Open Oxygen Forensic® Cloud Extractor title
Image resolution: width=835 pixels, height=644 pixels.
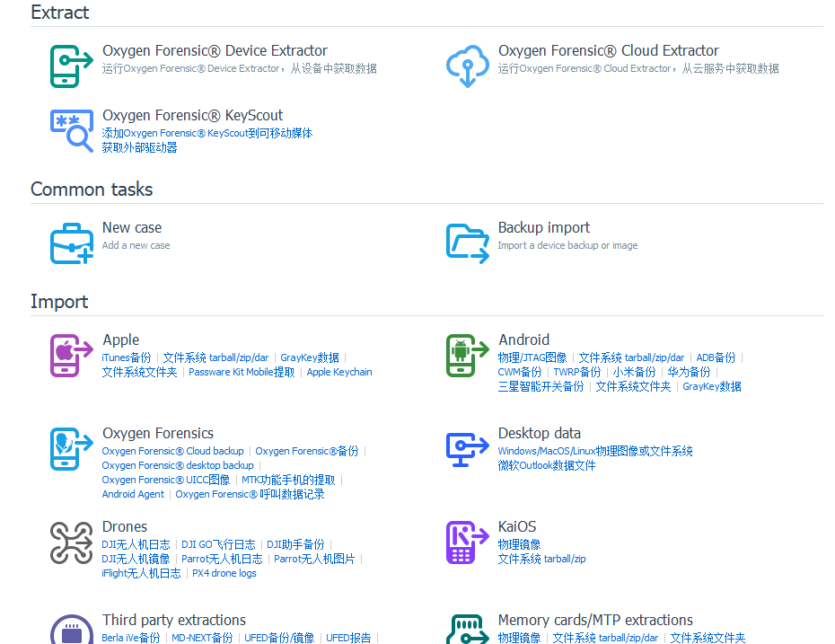pyautogui.click(x=608, y=50)
